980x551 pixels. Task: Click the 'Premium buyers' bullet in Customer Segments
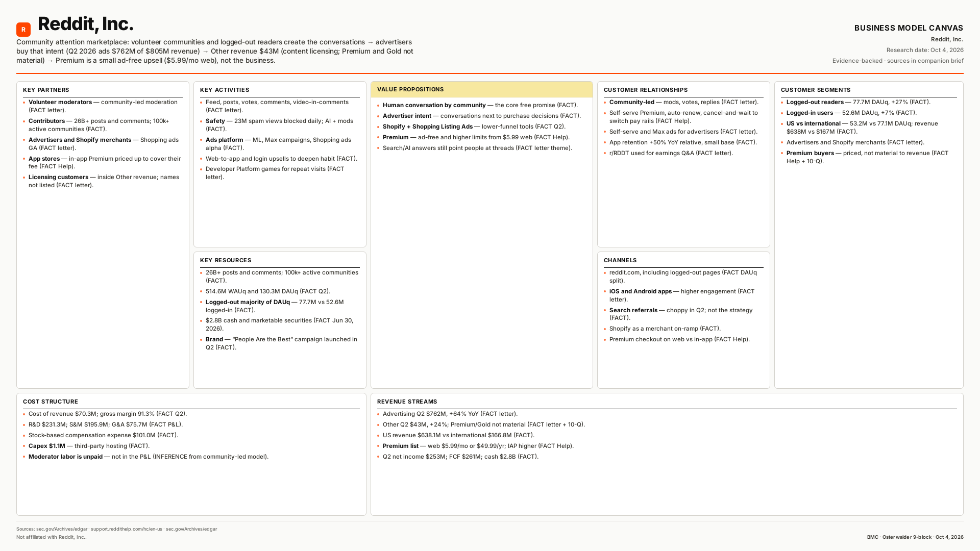869,157
